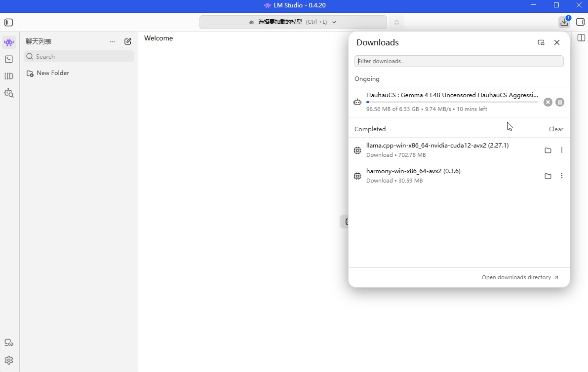Clear completed downloads
This screenshot has height=372, width=588.
pos(556,129)
